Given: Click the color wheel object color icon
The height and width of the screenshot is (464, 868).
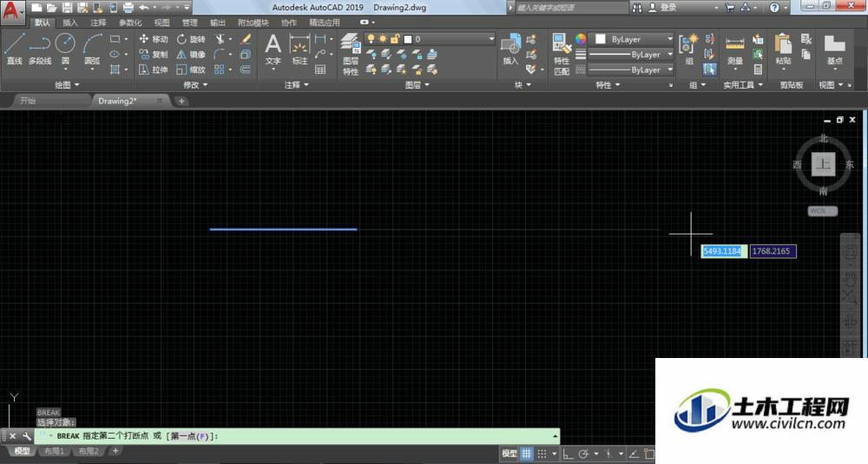Looking at the screenshot, I should pos(580,39).
